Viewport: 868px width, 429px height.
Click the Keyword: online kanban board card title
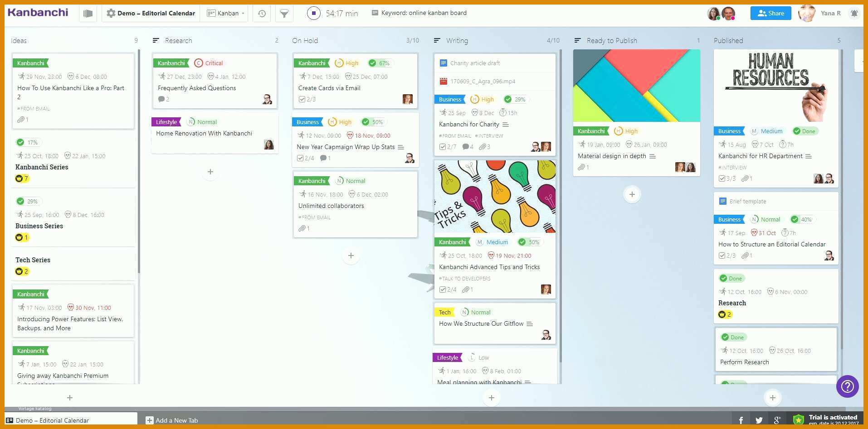click(x=424, y=13)
